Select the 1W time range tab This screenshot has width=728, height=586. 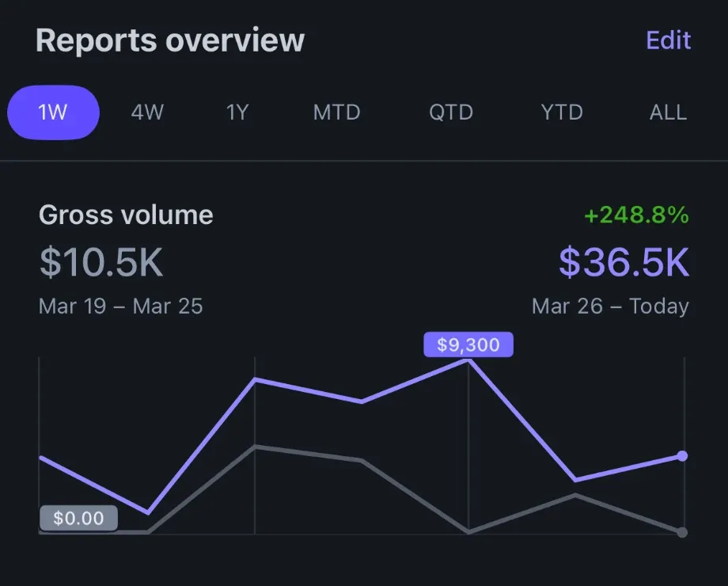coord(53,112)
